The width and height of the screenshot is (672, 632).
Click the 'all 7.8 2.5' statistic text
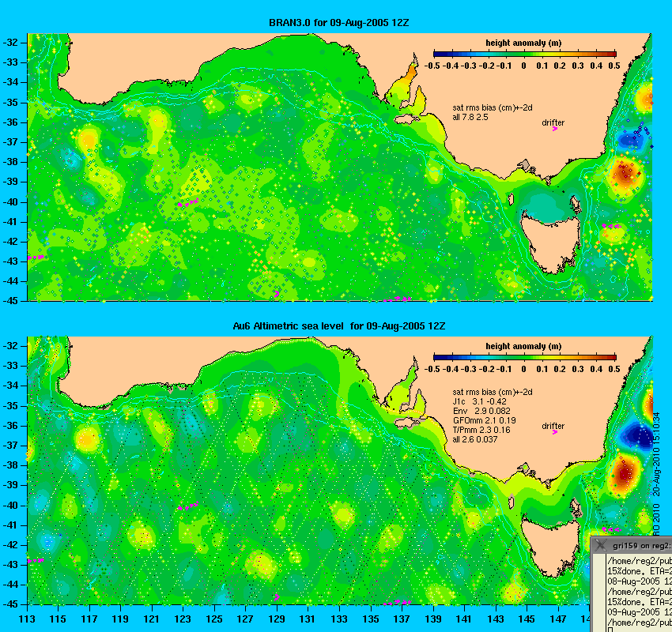tap(470, 117)
